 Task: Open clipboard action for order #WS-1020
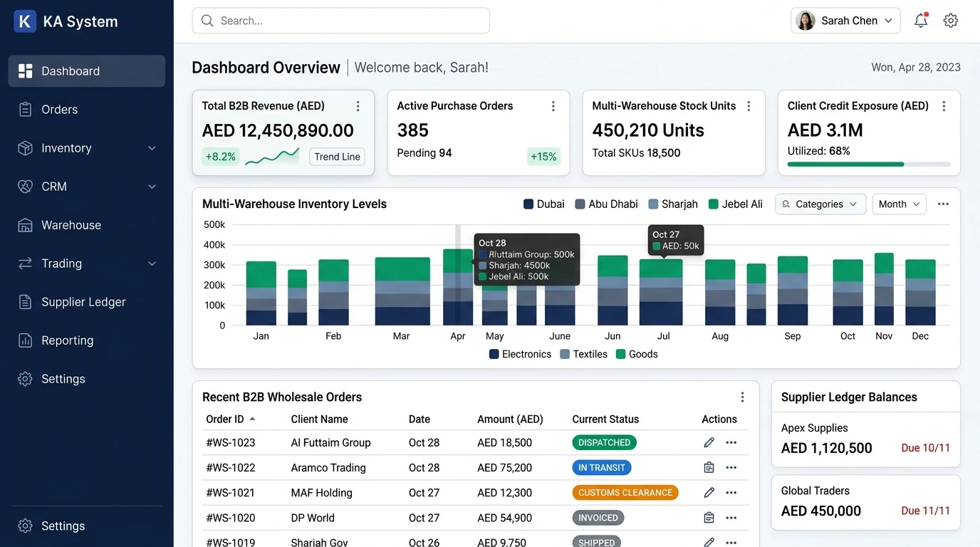coord(709,518)
